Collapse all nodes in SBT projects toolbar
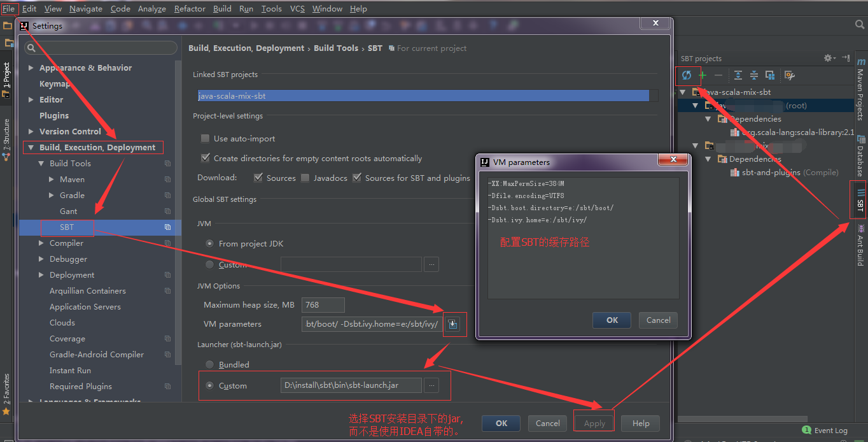The image size is (868, 442). tap(754, 75)
